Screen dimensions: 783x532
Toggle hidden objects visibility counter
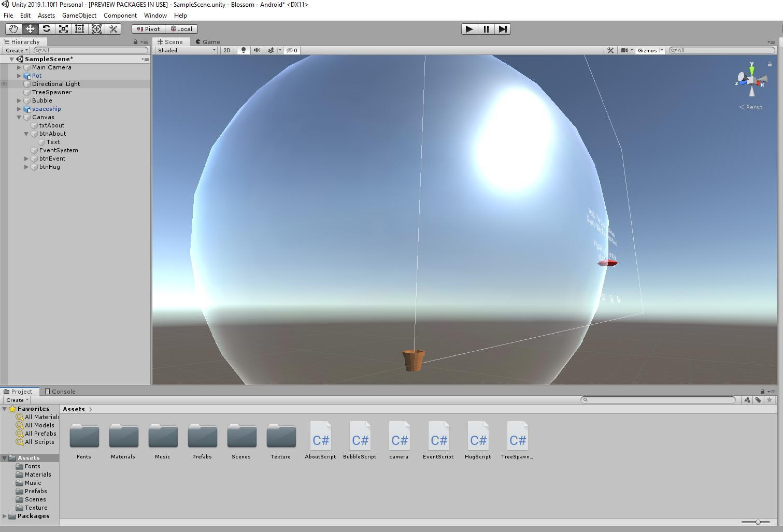[292, 50]
